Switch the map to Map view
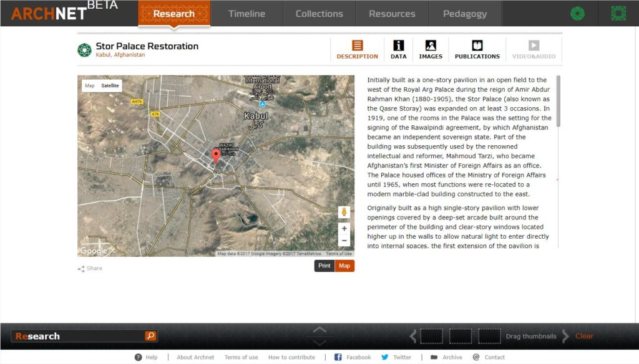 [89, 85]
